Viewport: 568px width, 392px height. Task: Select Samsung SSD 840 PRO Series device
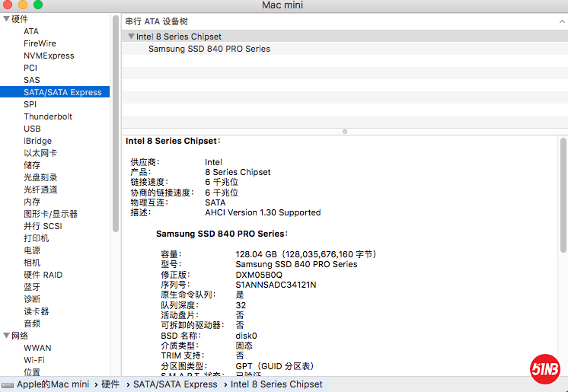pos(209,49)
